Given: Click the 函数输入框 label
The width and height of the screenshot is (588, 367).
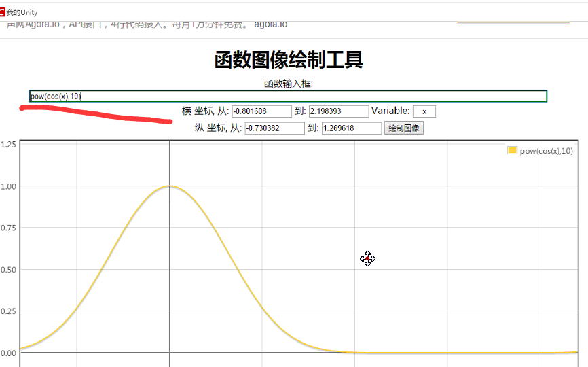Looking at the screenshot, I should point(289,84).
